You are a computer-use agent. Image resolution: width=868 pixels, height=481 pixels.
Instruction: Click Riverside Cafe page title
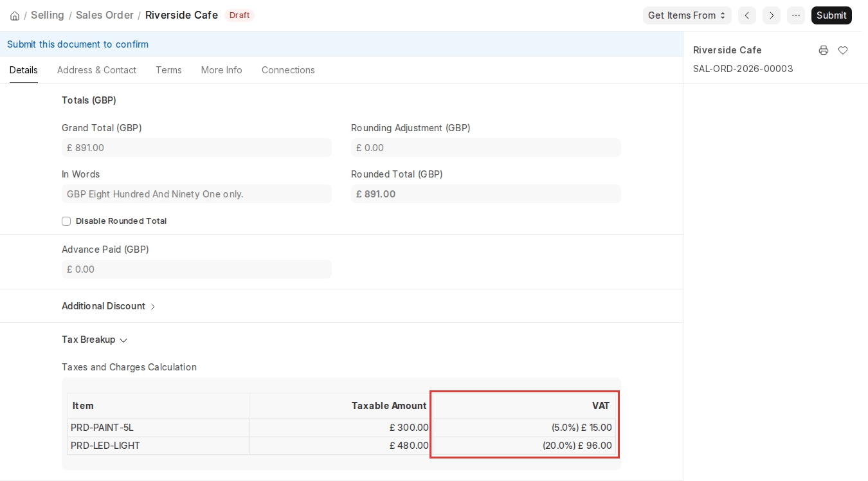pyautogui.click(x=181, y=15)
